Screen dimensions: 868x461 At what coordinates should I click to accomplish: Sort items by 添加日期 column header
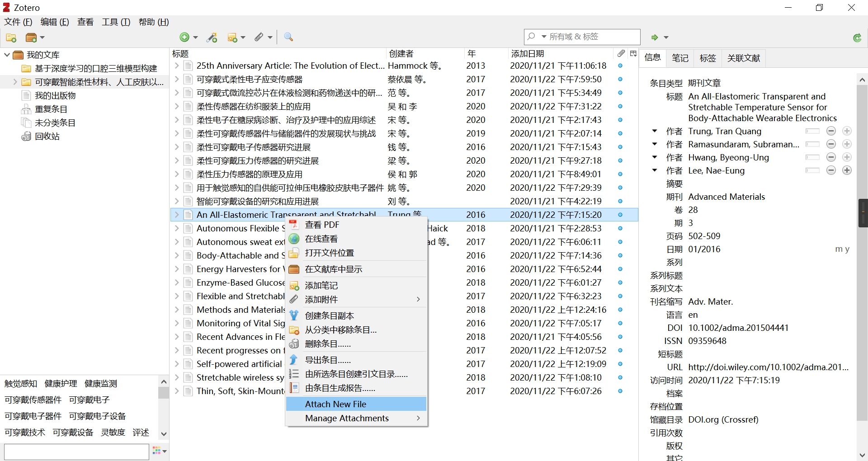pyautogui.click(x=560, y=53)
